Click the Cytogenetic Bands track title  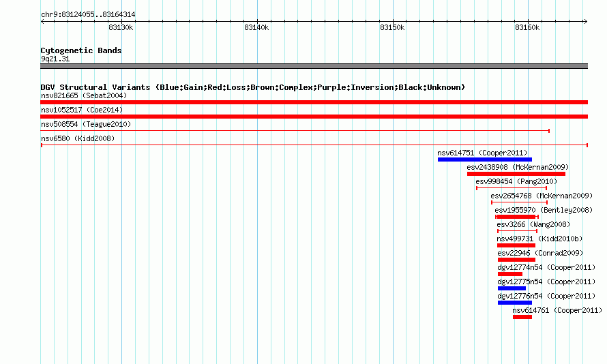tap(81, 50)
